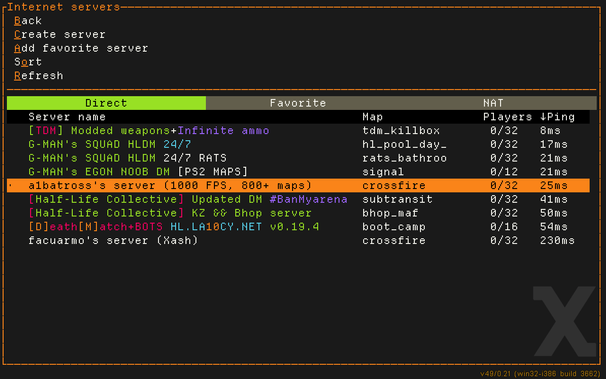
Task: Click the 0/12 players value
Action: coord(504,172)
